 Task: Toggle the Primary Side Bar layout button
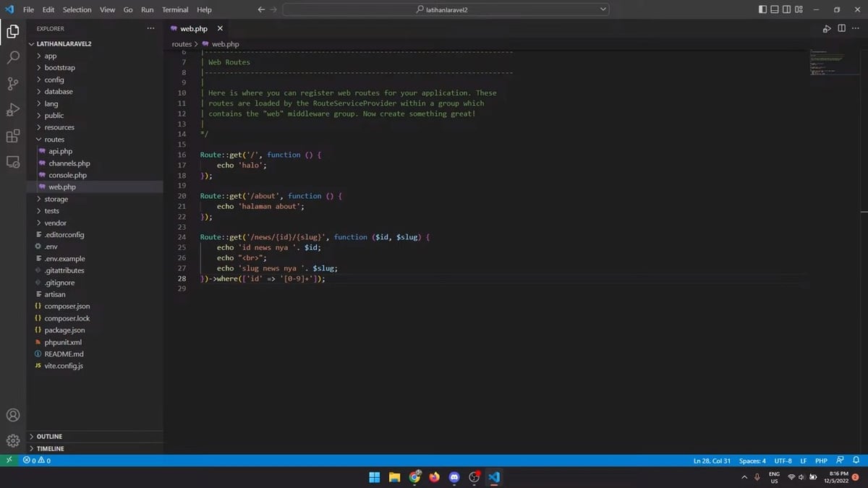(x=763, y=9)
